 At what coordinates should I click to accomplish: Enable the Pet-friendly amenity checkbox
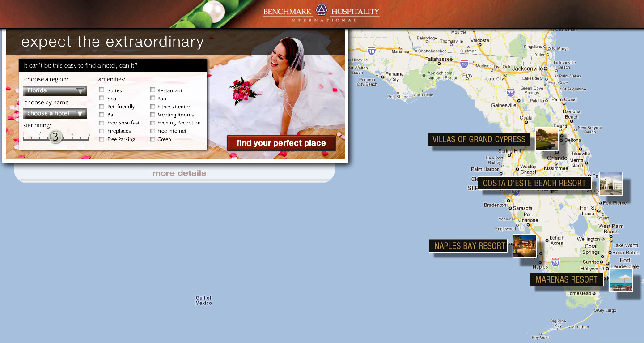point(102,106)
